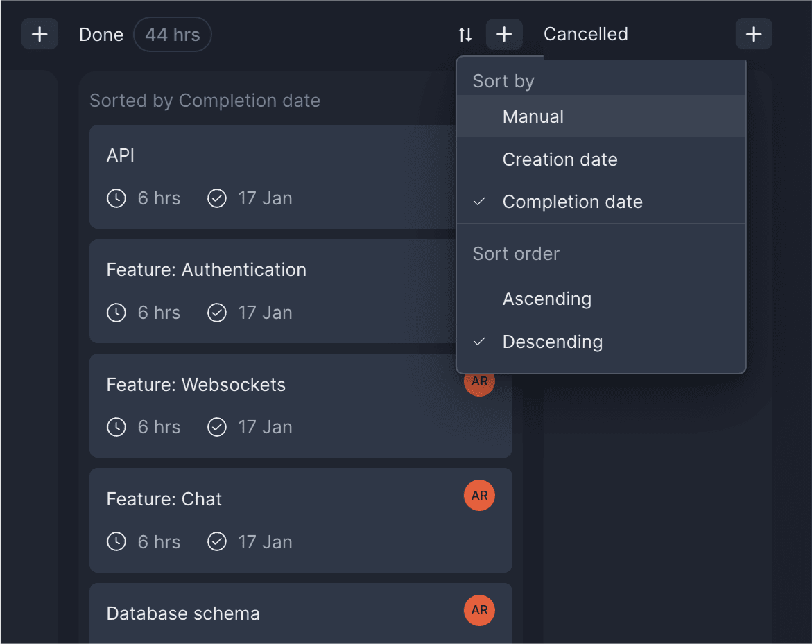
Task: Click the Sorted by Completion date label
Action: (x=205, y=101)
